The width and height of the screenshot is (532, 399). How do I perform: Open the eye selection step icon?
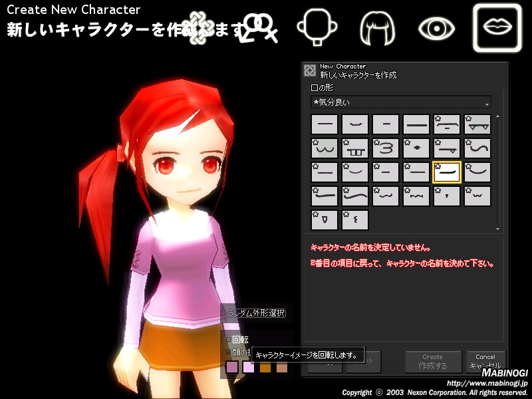point(437,28)
